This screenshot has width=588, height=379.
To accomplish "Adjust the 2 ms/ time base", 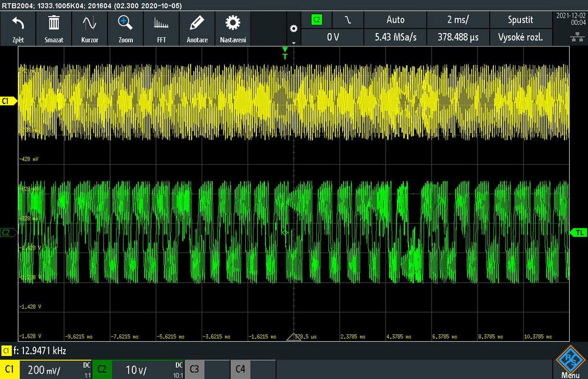I will 458,20.
